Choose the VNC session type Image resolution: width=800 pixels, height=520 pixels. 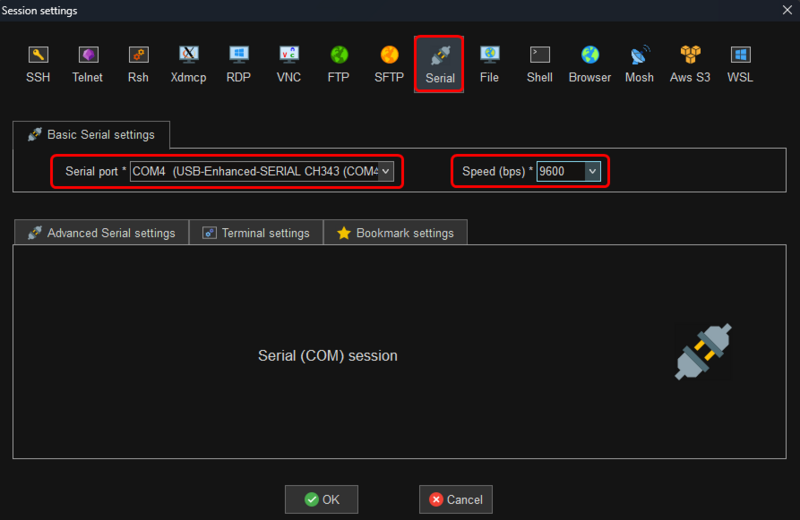[289, 64]
